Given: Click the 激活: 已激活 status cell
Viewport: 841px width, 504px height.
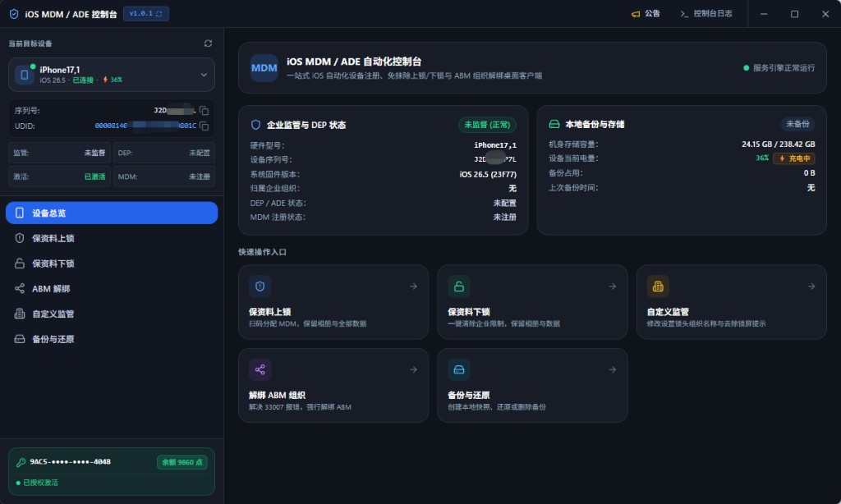Looking at the screenshot, I should click(59, 176).
